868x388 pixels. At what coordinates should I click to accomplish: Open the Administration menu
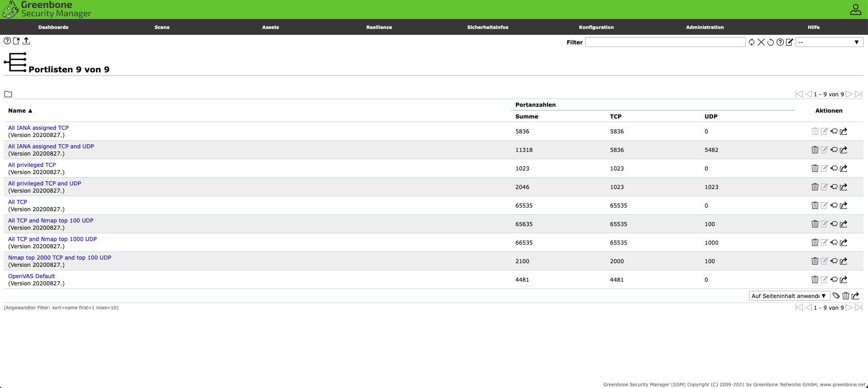705,27
